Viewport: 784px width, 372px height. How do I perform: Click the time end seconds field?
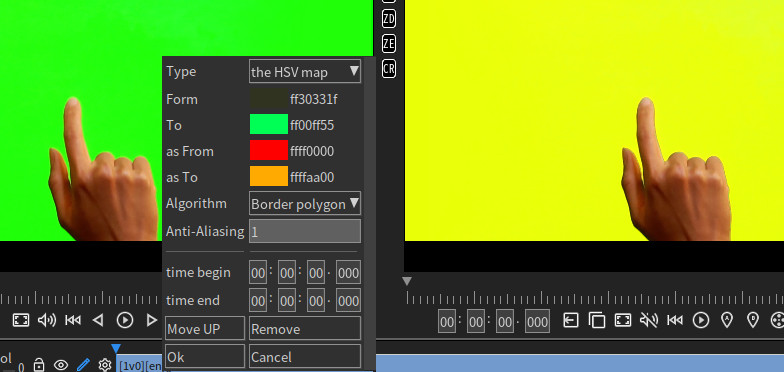point(316,300)
